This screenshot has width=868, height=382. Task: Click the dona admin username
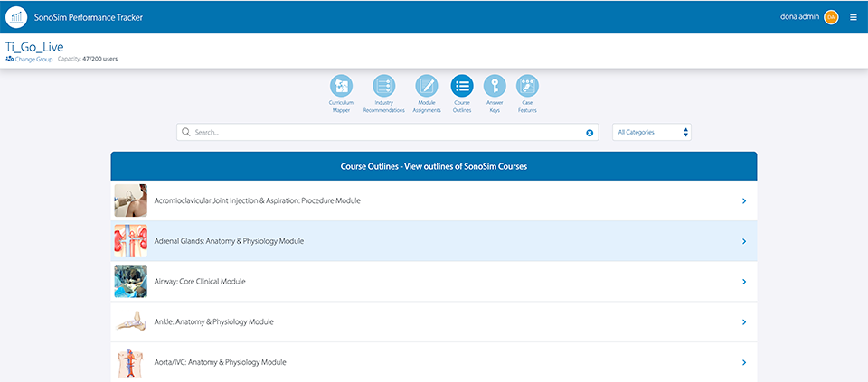pos(798,17)
